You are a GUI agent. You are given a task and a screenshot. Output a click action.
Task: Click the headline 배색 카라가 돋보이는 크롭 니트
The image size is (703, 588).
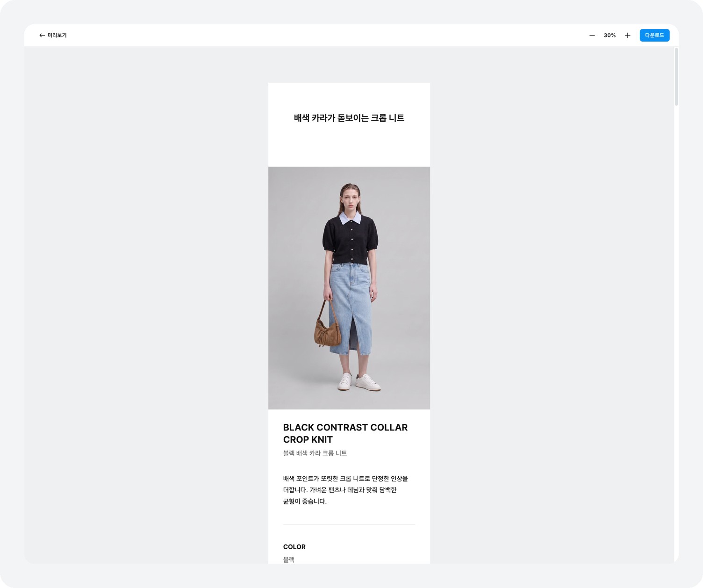pos(349,118)
